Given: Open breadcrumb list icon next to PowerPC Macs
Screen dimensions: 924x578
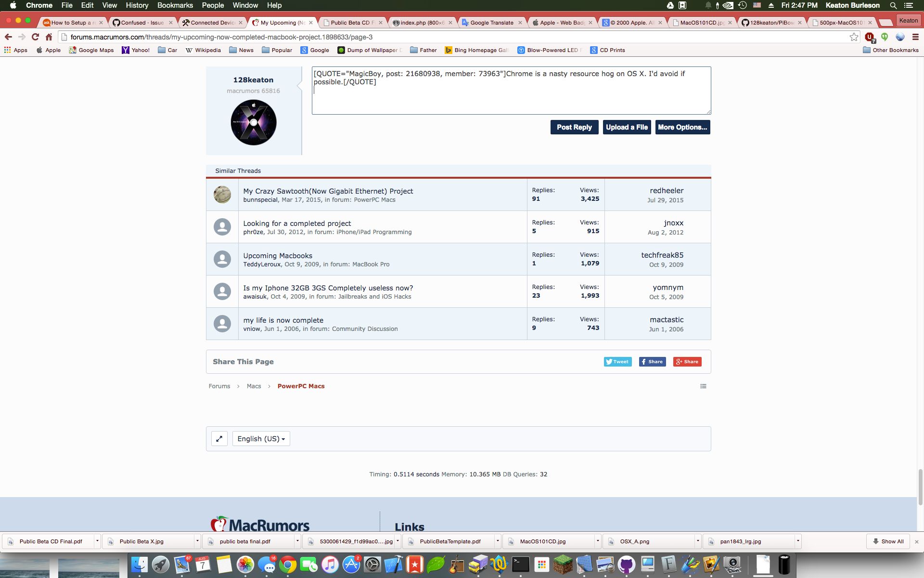Looking at the screenshot, I should 703,386.
